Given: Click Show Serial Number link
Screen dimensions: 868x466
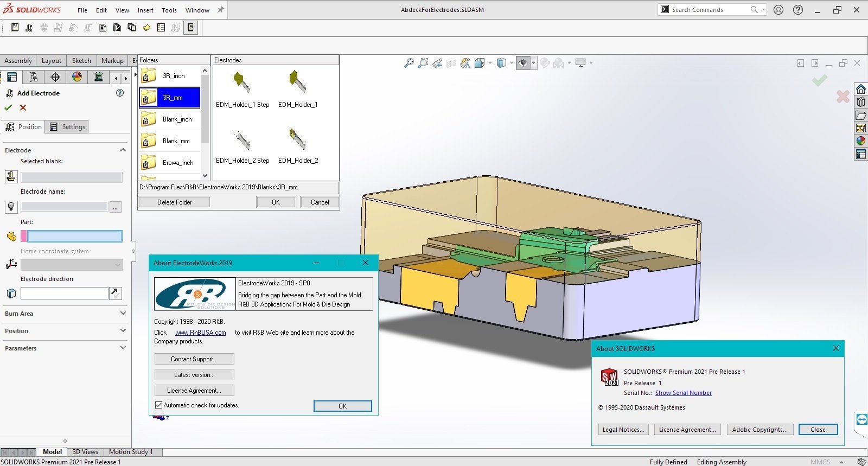Looking at the screenshot, I should pyautogui.click(x=684, y=393).
